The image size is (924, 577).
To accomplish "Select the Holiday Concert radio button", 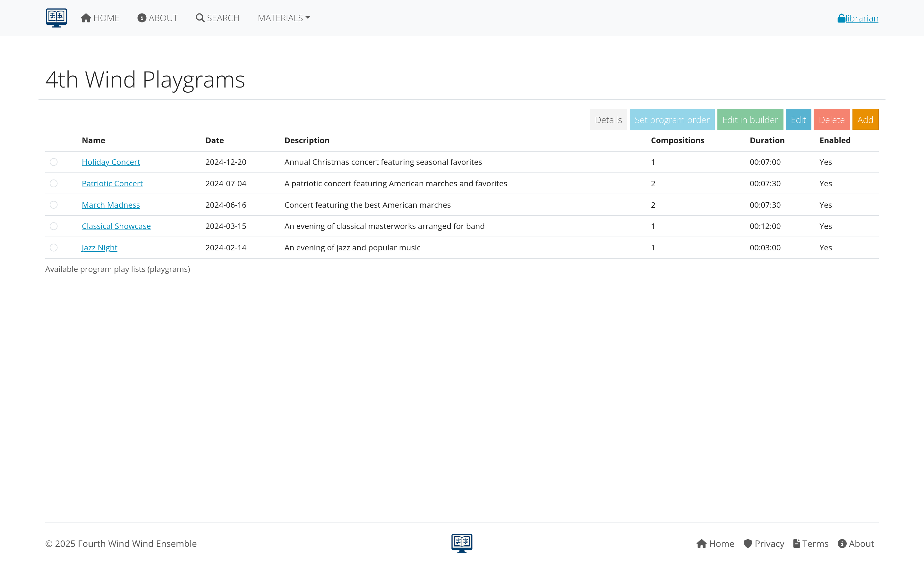I will click(54, 162).
